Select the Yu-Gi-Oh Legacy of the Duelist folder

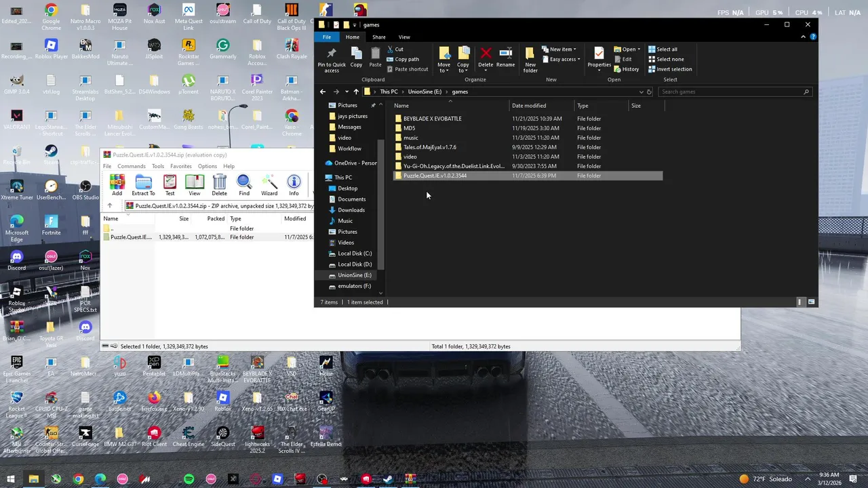pos(528,166)
